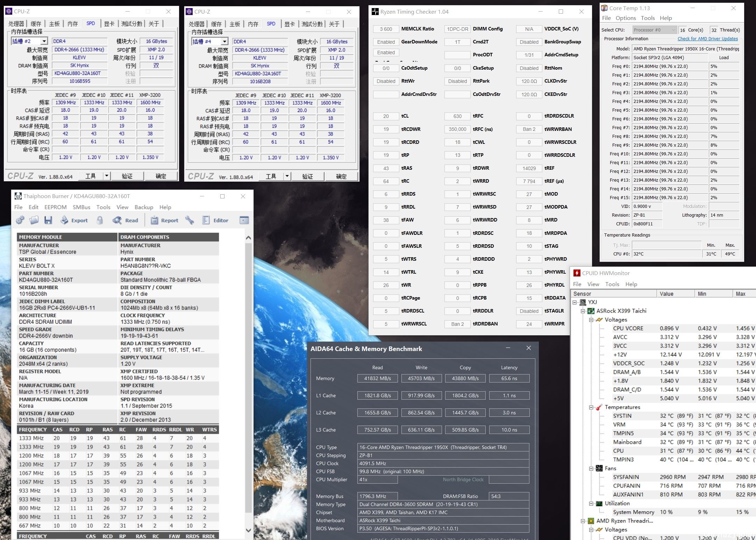This screenshot has height=540, width=756.
Task: Click the Read magnifier icon in Thaiphoon Burner
Action: click(x=117, y=220)
